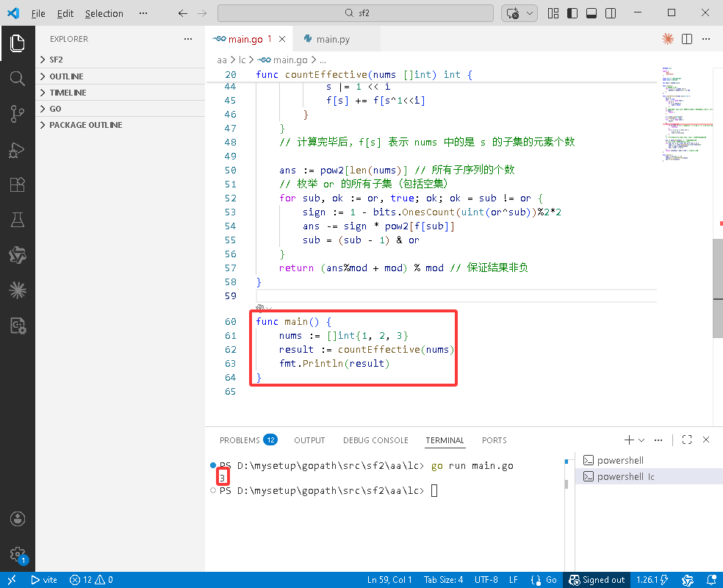Screen dimensions: 723x588
Task: Open Explorer Views and More Actions
Action: click(188, 39)
